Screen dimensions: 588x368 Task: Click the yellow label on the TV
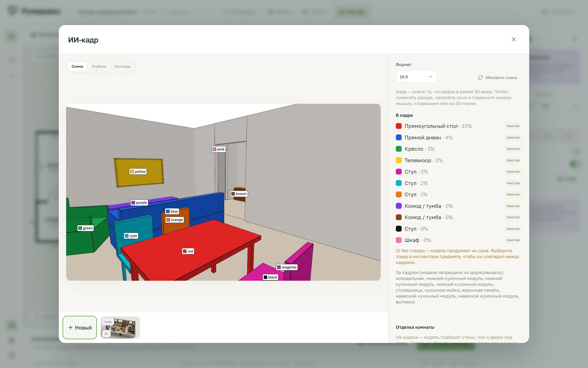point(138,172)
